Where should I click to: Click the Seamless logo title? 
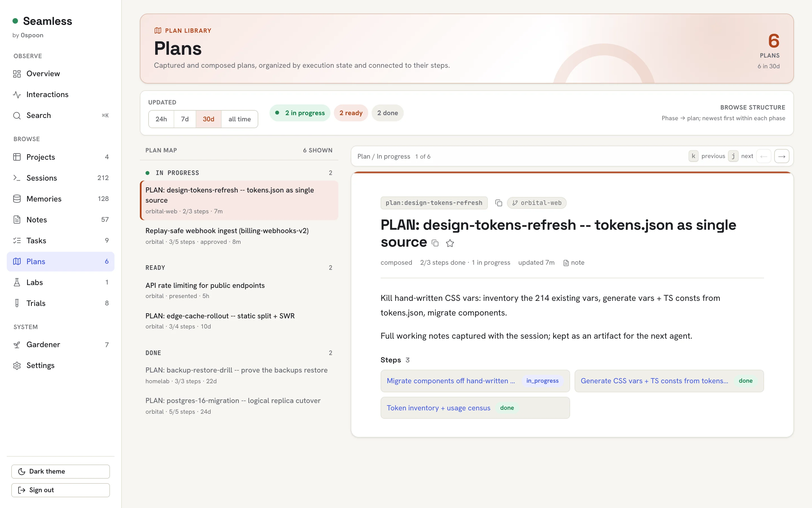coord(47,21)
